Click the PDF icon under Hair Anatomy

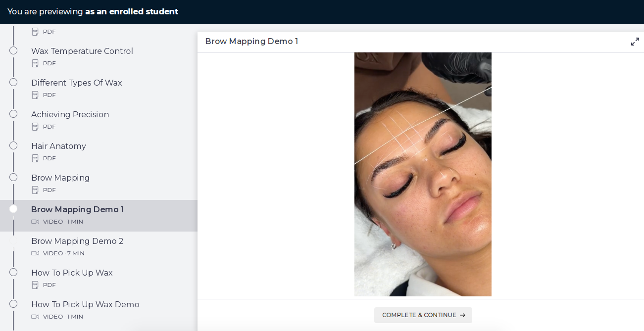(35, 158)
